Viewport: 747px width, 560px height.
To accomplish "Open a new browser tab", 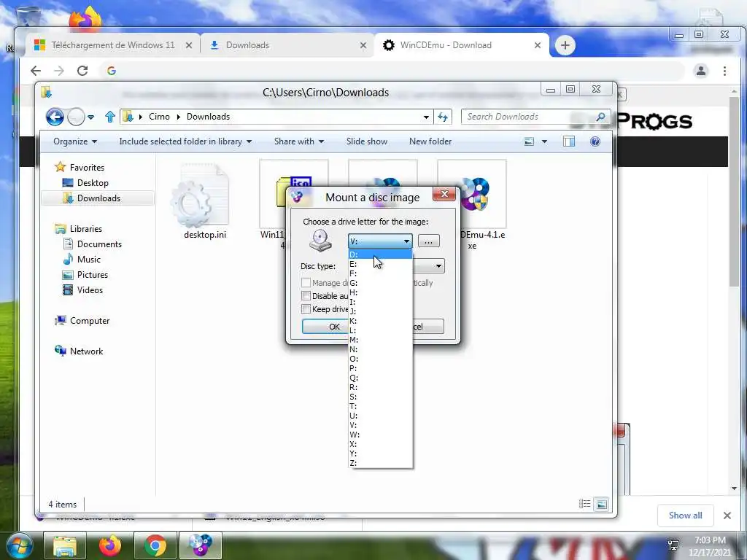I will pyautogui.click(x=565, y=45).
